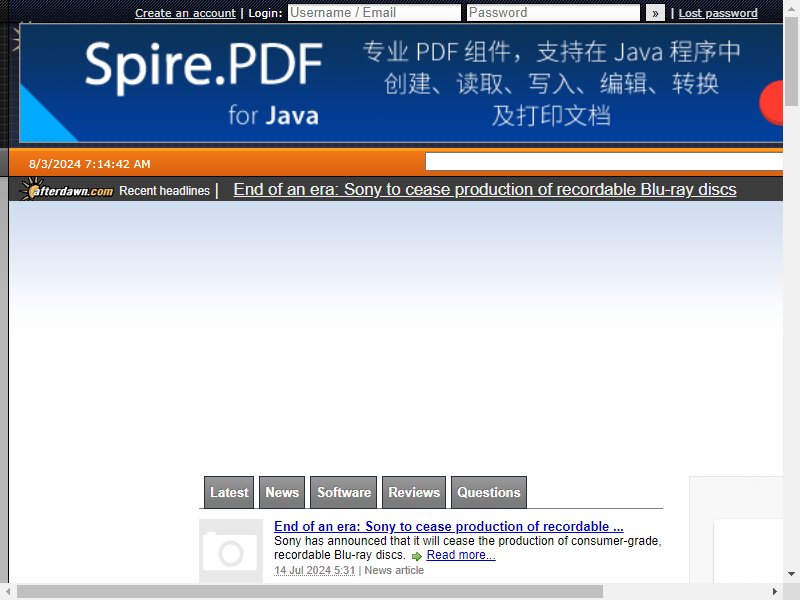Click the Spire.PDF for Java banner ad
Screen dimensions: 800x600
coord(401,83)
